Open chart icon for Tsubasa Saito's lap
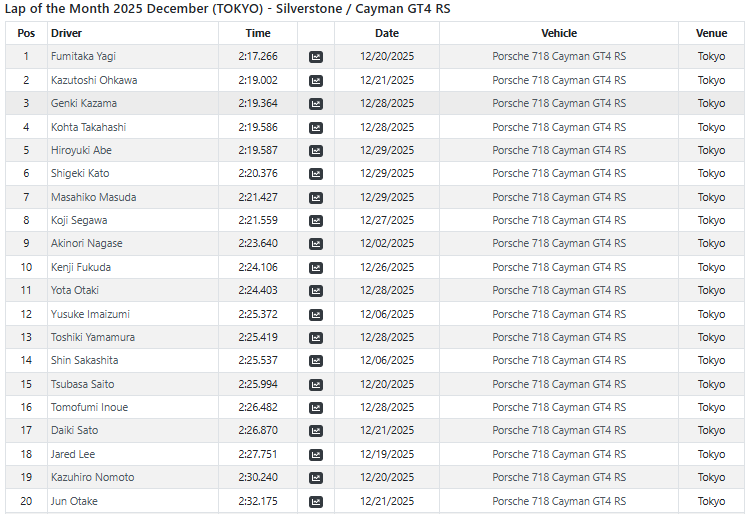Screen dimensions: 748x514 click(316, 385)
